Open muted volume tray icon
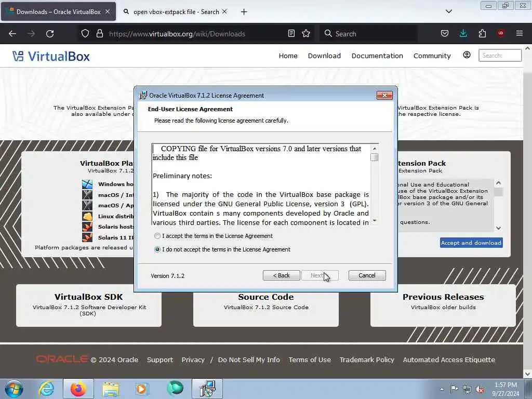Screen dimensions: 532x399 coord(480,389)
